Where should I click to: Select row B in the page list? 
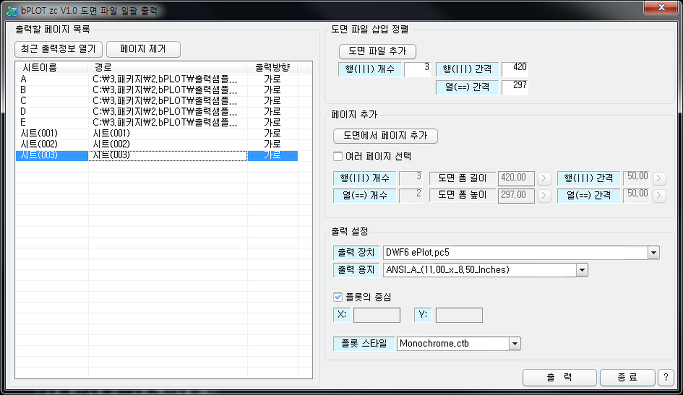[x=157, y=90]
